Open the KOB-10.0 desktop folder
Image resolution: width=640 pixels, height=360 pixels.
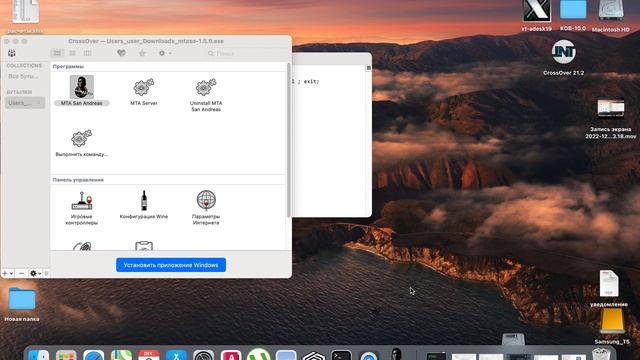[573, 10]
